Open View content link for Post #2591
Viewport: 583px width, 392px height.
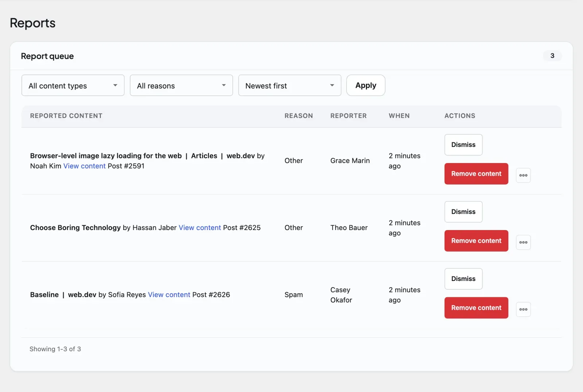click(85, 166)
